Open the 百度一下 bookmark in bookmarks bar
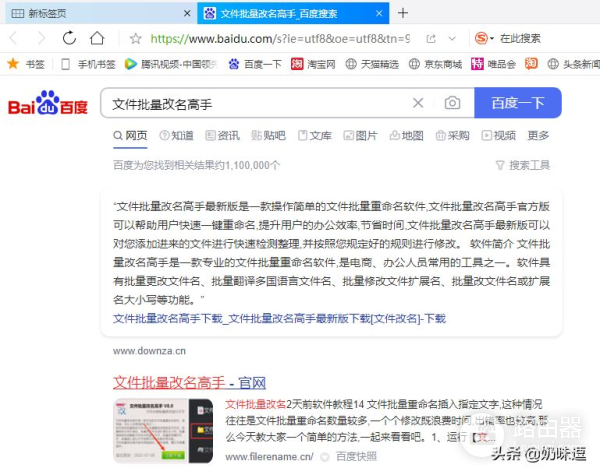 click(255, 64)
